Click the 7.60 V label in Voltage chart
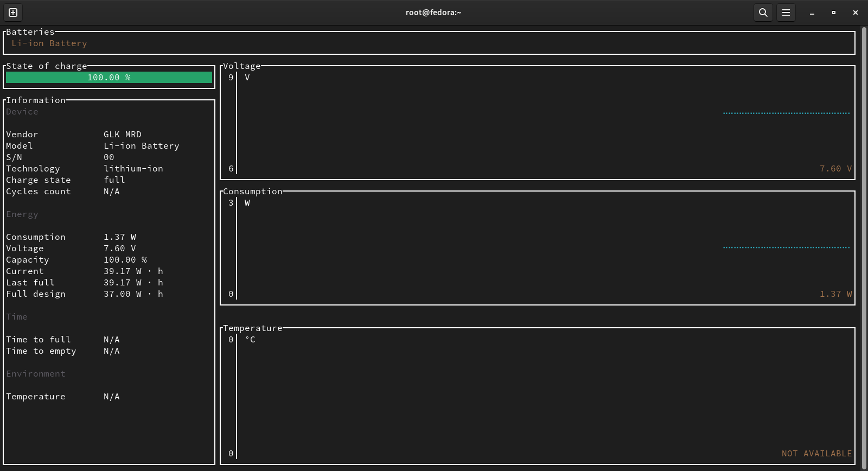 tap(835, 169)
